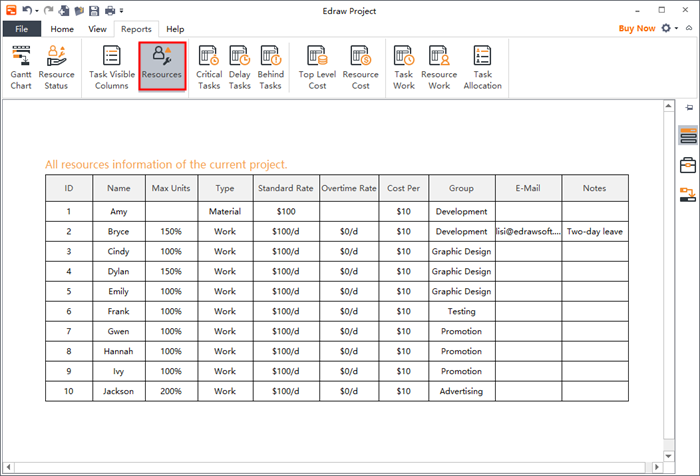This screenshot has width=700, height=476.
Task: Click the Max Units column header
Action: tap(171, 188)
